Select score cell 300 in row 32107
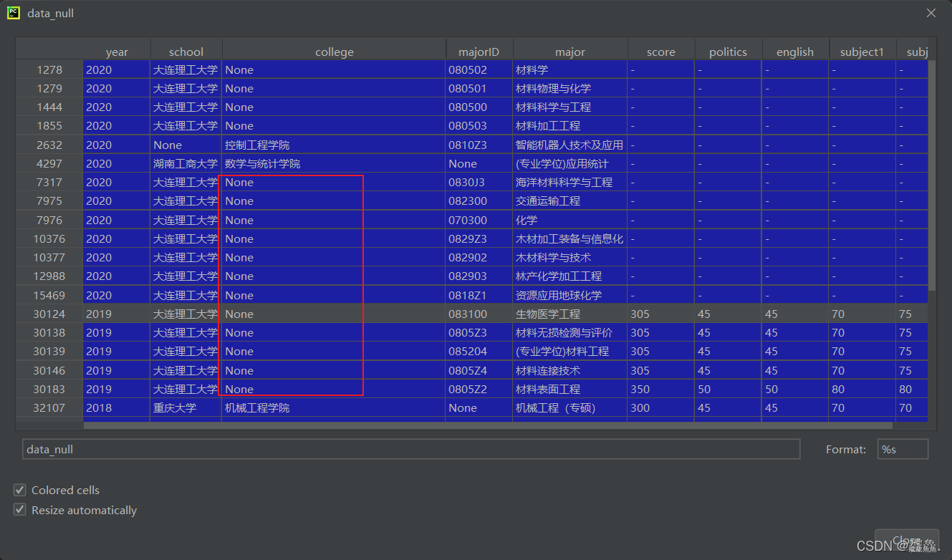The image size is (952, 560). pyautogui.click(x=661, y=407)
